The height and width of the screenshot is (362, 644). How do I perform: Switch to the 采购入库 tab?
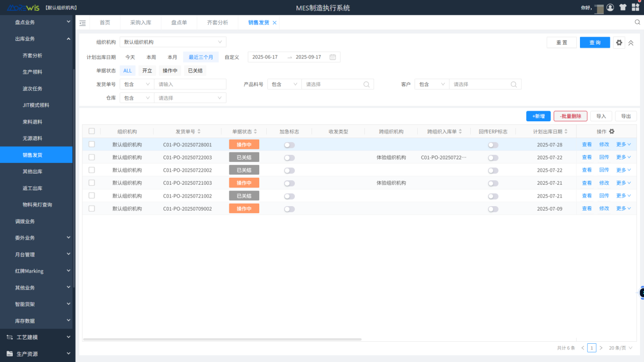pos(141,22)
